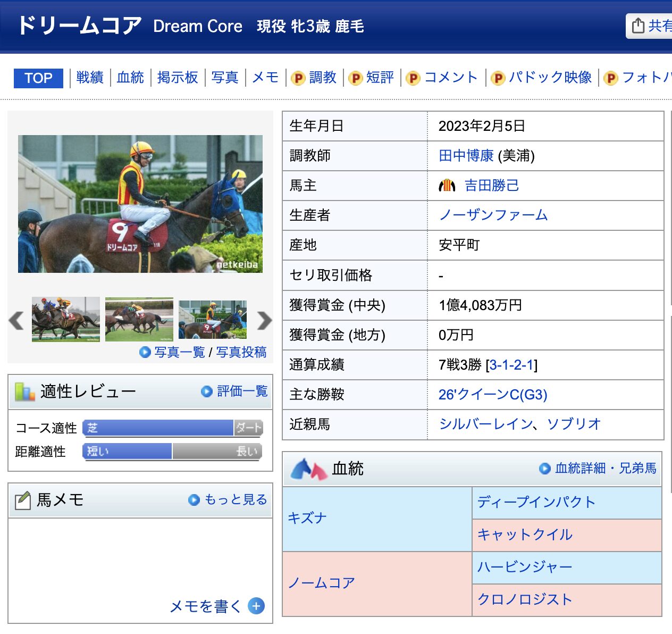Select the second racing photo thumbnail

tap(139, 319)
